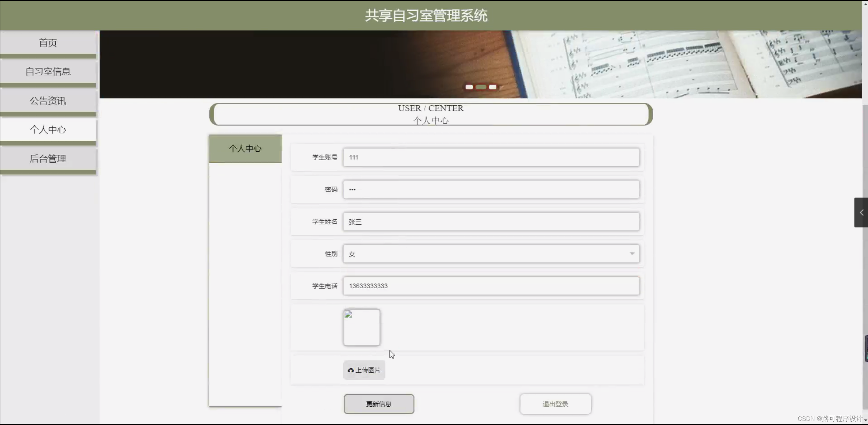The width and height of the screenshot is (868, 425).
Task: Focus the 学生电话 phone number field
Action: pyautogui.click(x=491, y=286)
